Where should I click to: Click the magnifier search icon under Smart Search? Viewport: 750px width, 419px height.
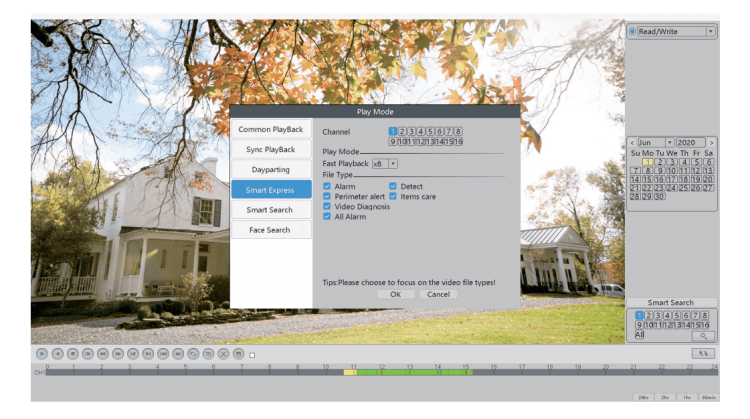point(704,335)
